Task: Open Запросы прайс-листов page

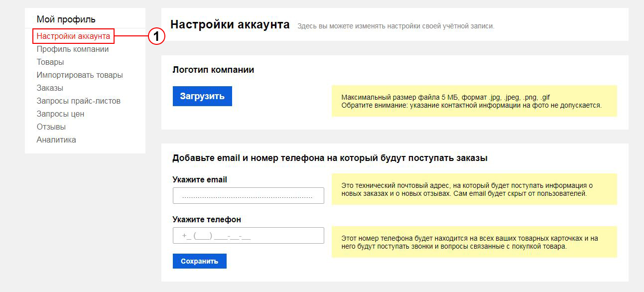Action: click(x=79, y=101)
